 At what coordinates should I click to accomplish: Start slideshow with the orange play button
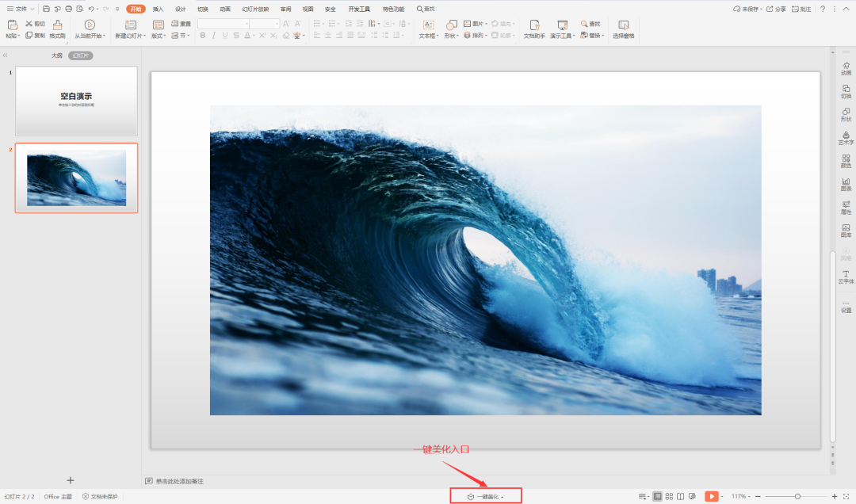click(711, 496)
